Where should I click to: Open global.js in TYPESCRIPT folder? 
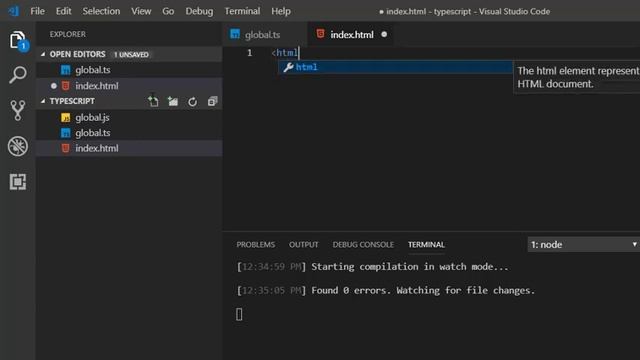(129, 118)
